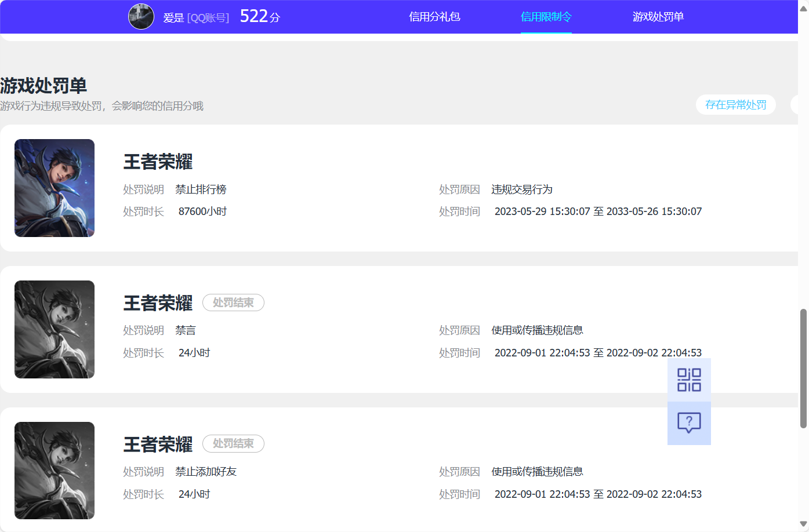Go to the 游戏处罚单 tab
Image resolution: width=809 pixels, height=532 pixels.
(x=658, y=17)
